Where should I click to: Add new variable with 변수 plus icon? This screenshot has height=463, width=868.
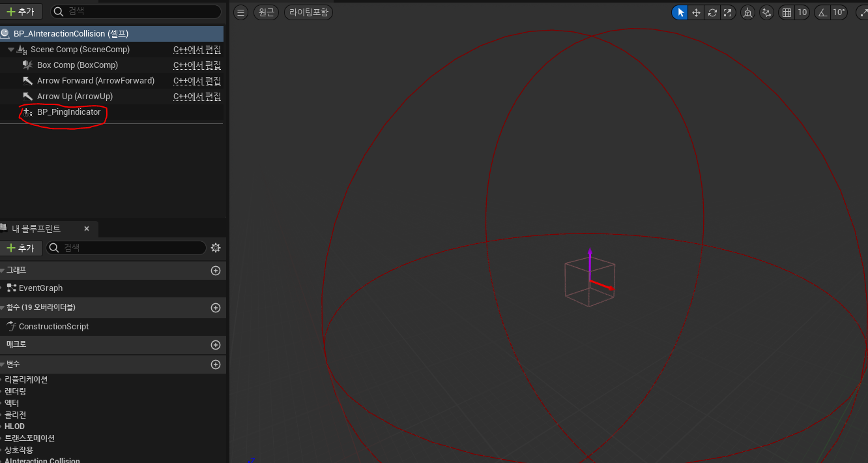(x=216, y=365)
